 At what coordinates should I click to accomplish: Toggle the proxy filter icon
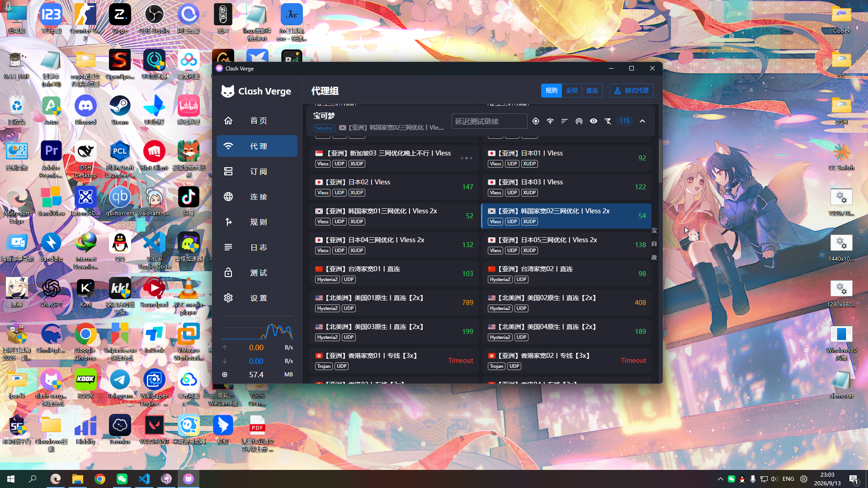coord(608,121)
